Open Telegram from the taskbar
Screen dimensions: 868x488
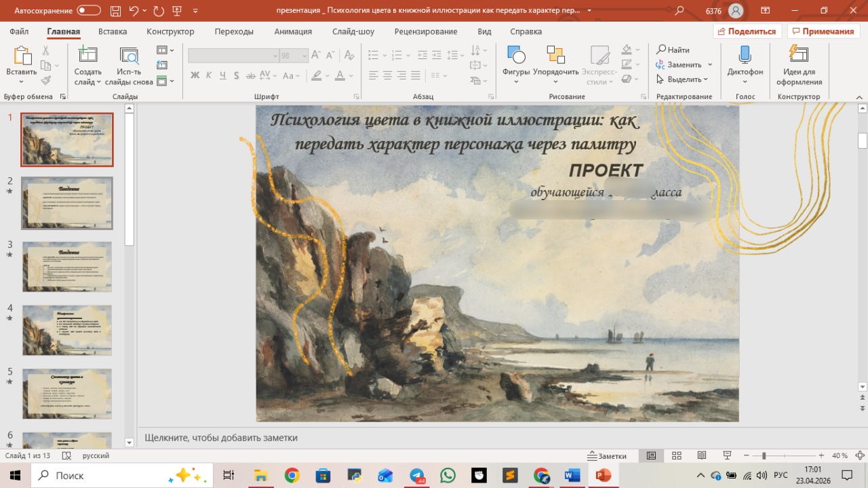click(x=418, y=475)
